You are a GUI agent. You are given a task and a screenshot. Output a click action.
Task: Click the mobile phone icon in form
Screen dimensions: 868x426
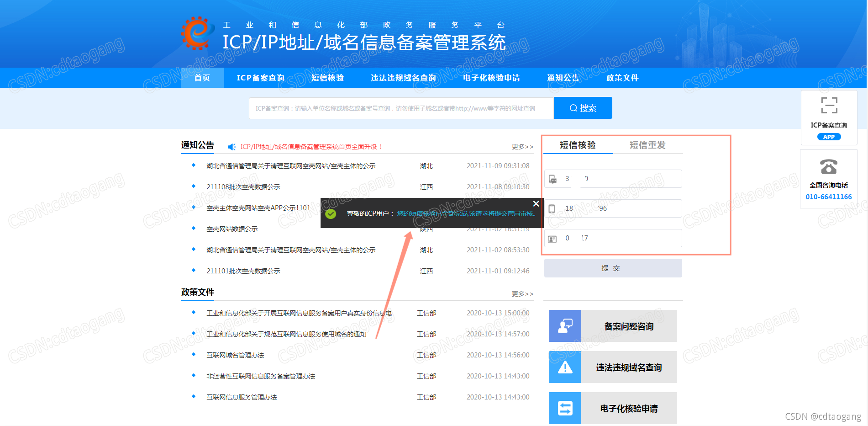pyautogui.click(x=552, y=209)
